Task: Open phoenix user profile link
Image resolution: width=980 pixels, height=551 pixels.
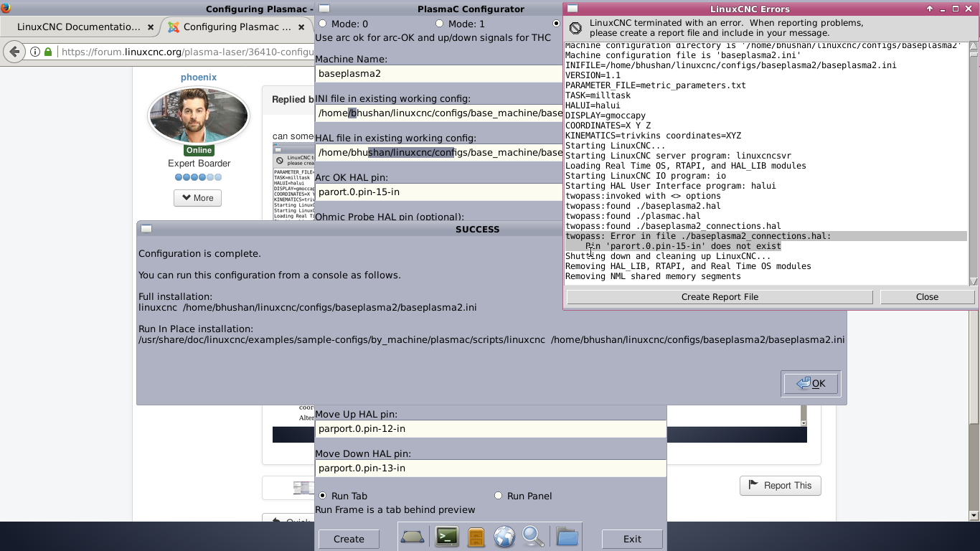Action: coord(199,77)
